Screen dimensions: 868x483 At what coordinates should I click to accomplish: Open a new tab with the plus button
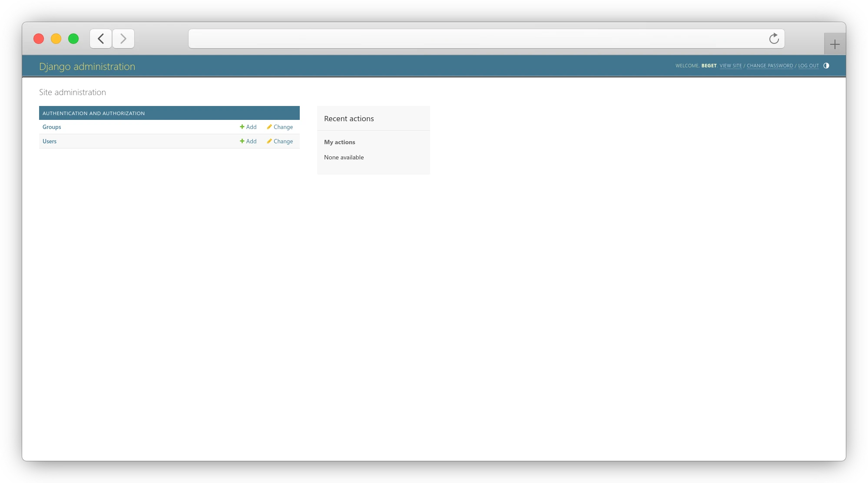click(x=835, y=44)
